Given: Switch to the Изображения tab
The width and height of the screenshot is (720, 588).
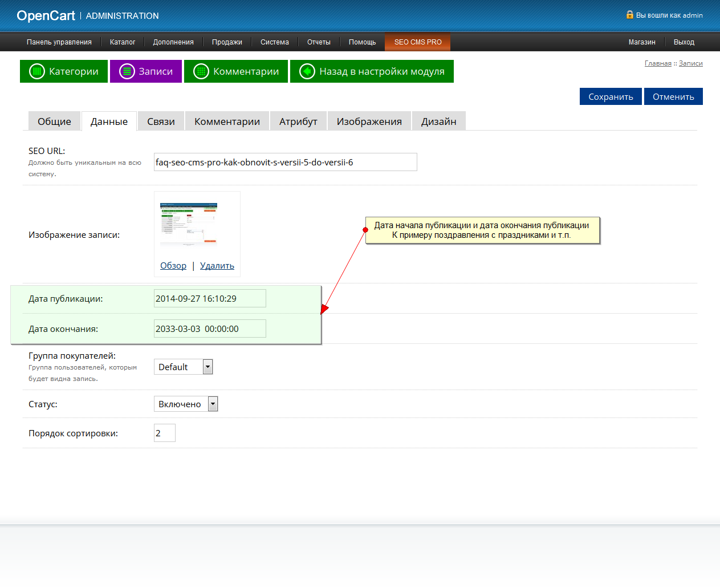Looking at the screenshot, I should pyautogui.click(x=369, y=121).
